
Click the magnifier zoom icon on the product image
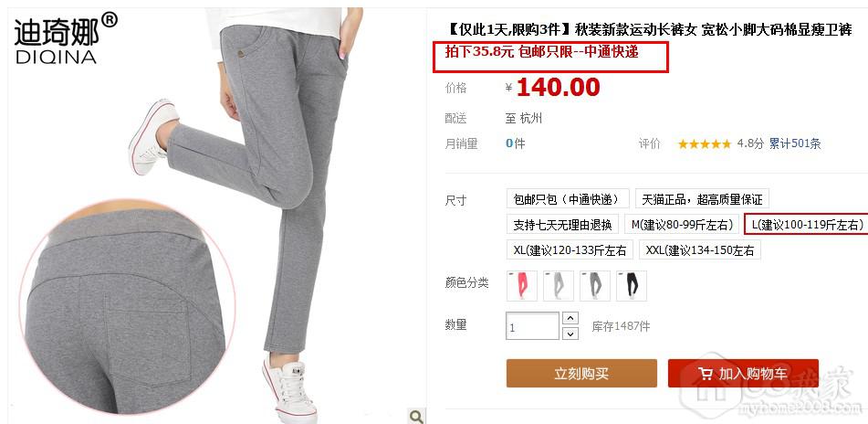[416, 415]
